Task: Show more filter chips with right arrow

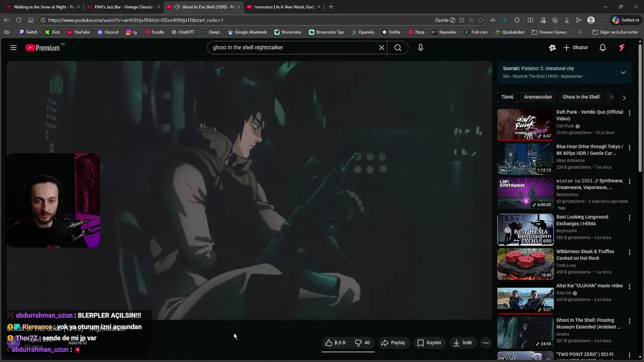Action: coord(624,98)
